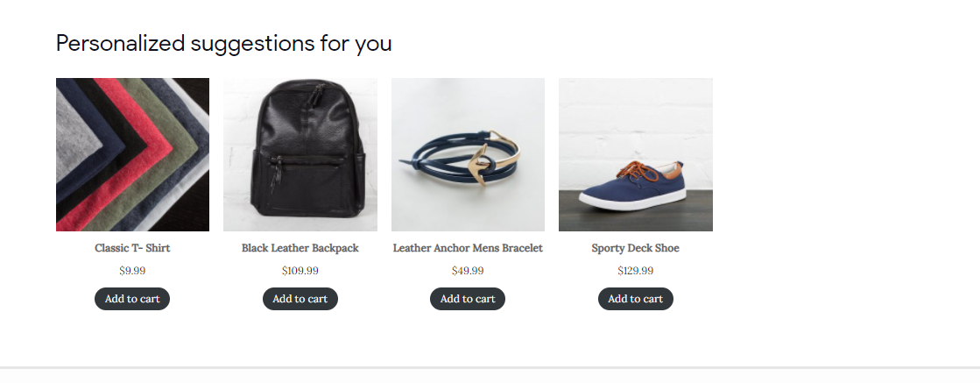The height and width of the screenshot is (383, 980).
Task: Open the Leather Anchor Mens Bracelet image
Action: pos(468,154)
